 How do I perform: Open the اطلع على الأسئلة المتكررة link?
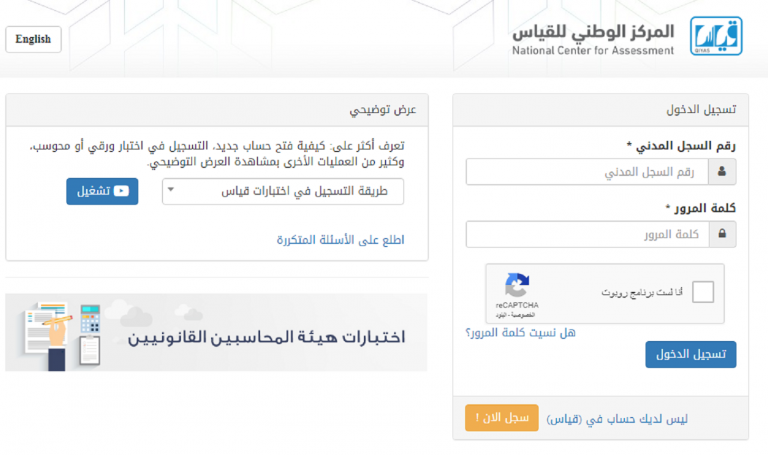point(340,240)
